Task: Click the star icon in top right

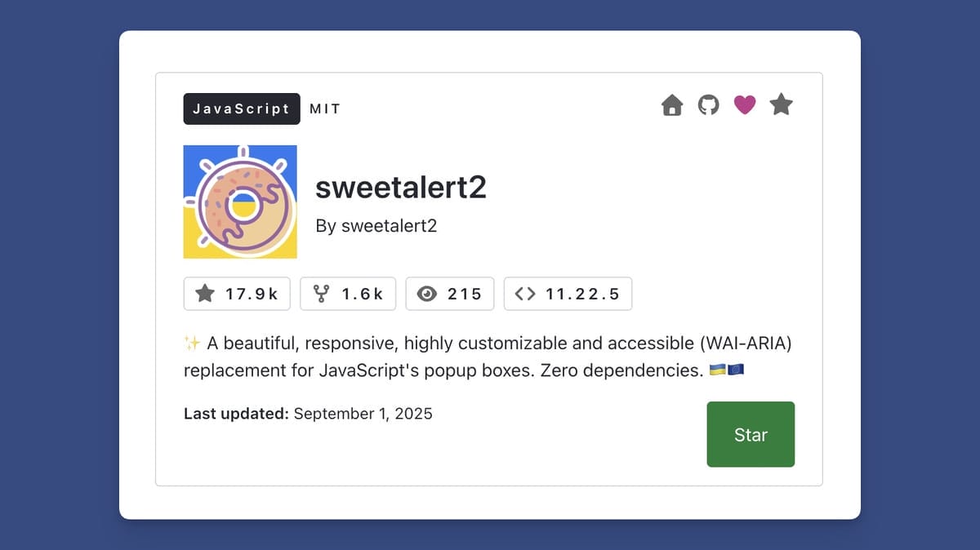Action: [782, 105]
